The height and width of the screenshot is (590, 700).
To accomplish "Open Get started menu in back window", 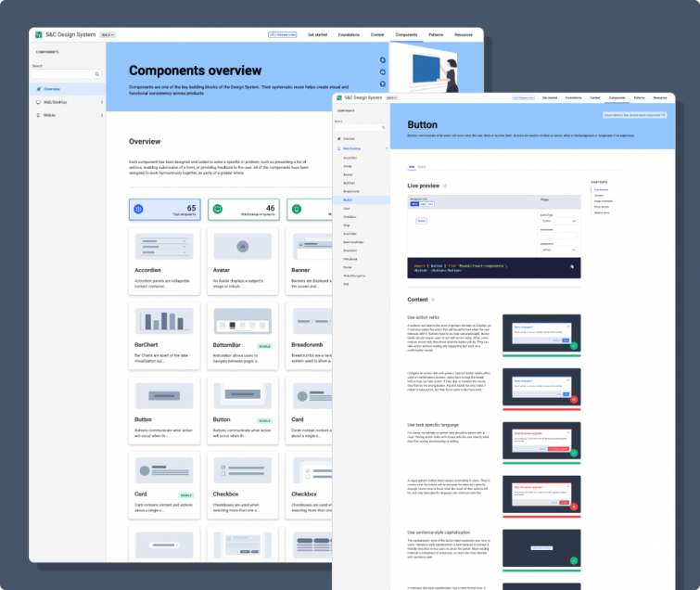I will point(317,35).
